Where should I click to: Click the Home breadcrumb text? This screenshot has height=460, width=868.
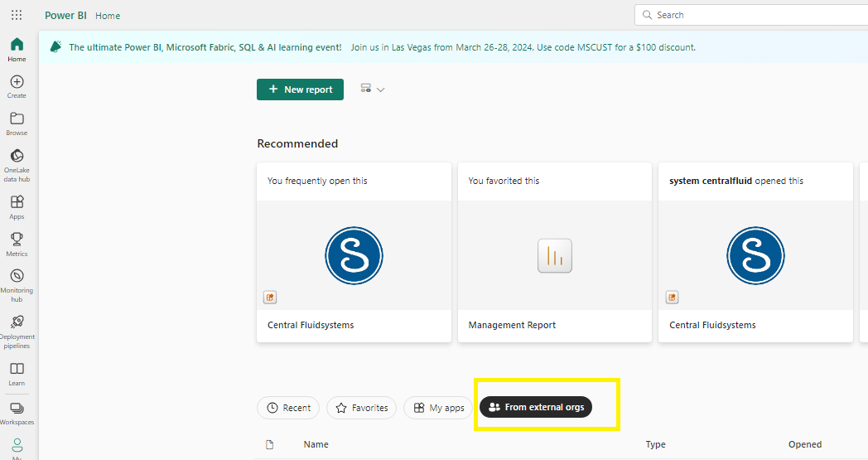pos(108,16)
